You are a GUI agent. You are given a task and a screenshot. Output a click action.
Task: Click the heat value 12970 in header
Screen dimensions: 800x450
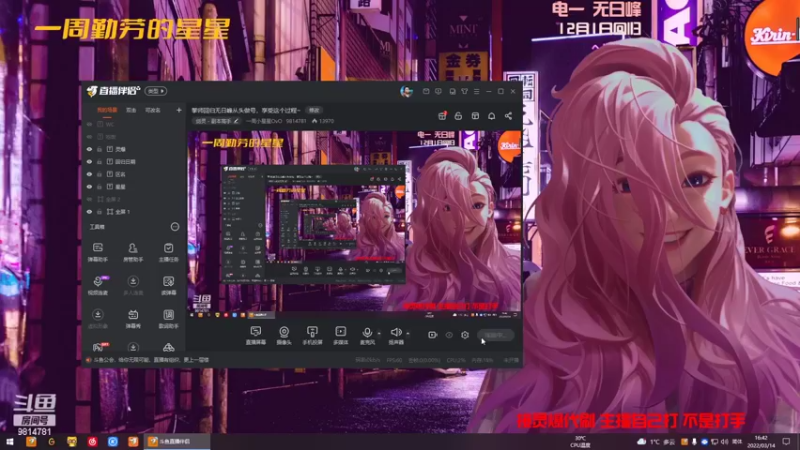click(x=323, y=121)
